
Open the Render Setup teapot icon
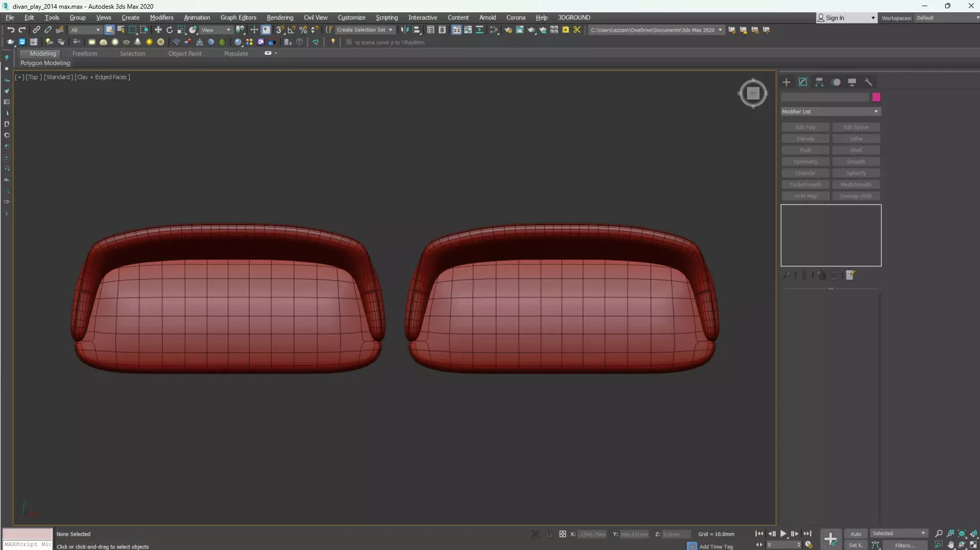click(x=508, y=30)
